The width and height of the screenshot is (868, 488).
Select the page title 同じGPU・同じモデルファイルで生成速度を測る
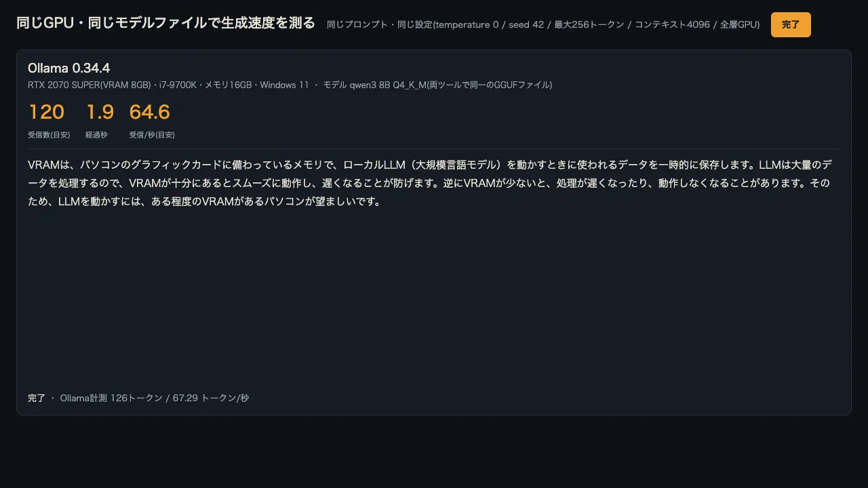165,23
